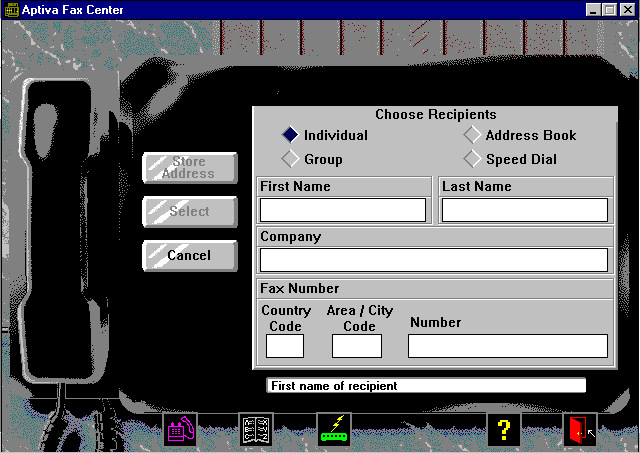
Task: Click into the Last Name field
Action: pos(525,210)
